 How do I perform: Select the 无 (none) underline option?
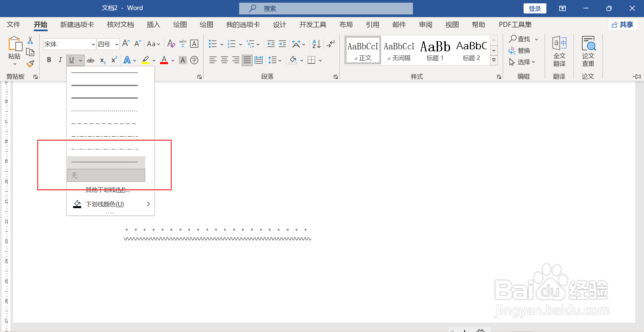click(x=106, y=175)
